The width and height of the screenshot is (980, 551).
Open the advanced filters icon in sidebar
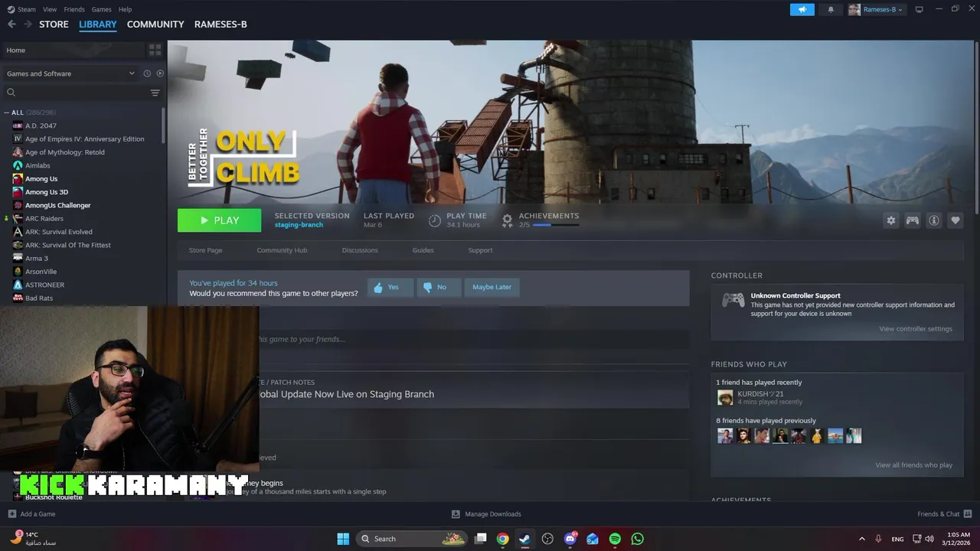click(x=155, y=93)
